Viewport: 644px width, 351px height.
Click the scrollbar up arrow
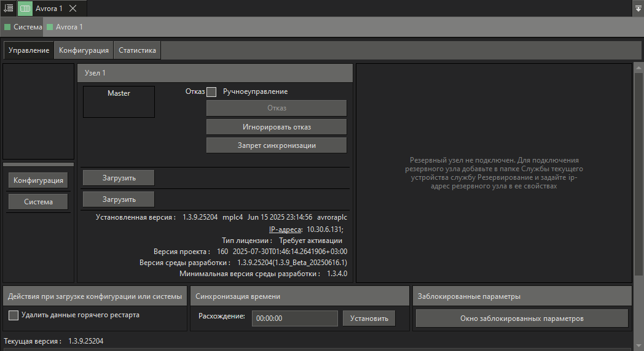click(x=638, y=67)
